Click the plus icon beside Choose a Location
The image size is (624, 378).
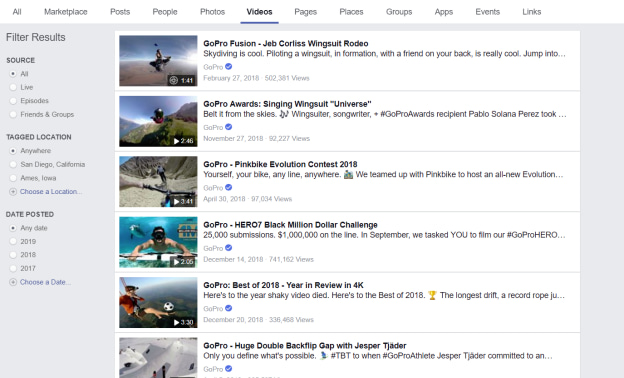point(13,191)
